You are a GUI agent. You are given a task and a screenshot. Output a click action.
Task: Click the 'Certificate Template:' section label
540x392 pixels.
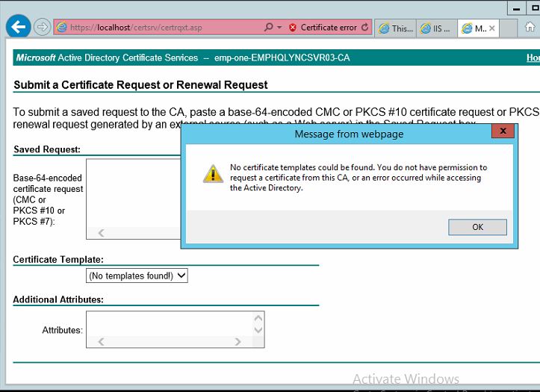pyautogui.click(x=58, y=260)
